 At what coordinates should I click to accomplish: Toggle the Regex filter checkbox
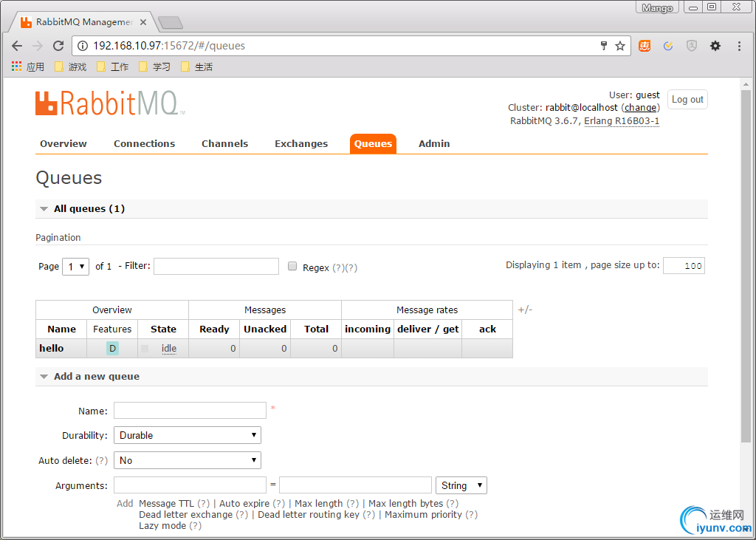pyautogui.click(x=292, y=266)
